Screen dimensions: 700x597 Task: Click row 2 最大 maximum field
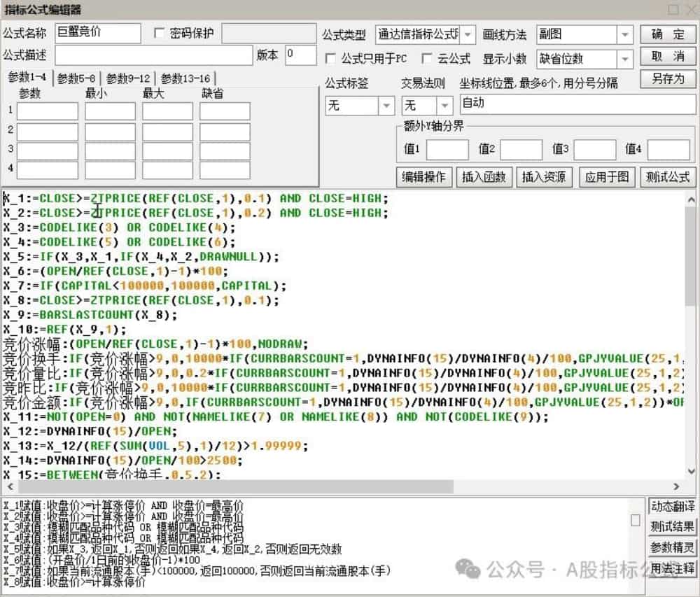click(167, 132)
